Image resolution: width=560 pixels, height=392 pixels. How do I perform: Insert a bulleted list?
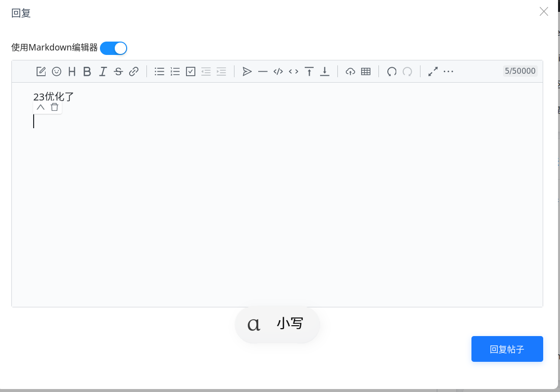159,71
